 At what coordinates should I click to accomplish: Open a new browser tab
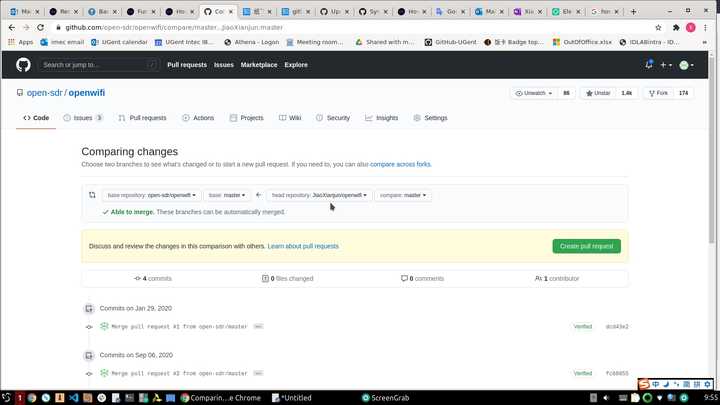click(633, 11)
